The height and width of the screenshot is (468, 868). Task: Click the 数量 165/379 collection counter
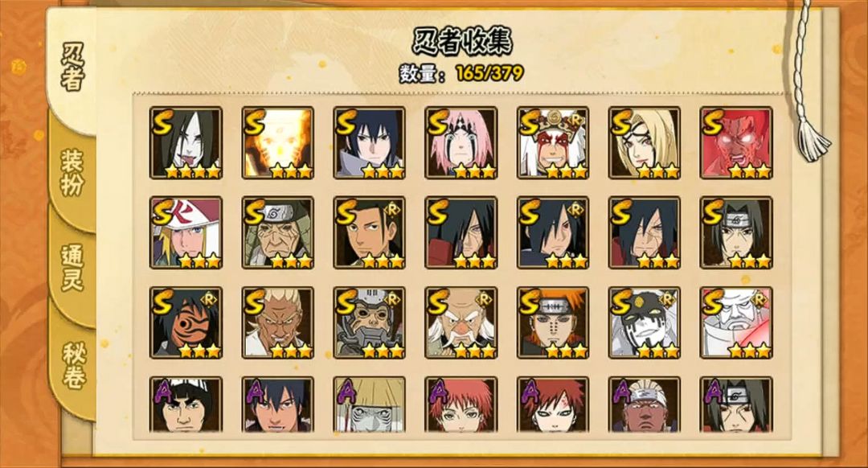[461, 73]
